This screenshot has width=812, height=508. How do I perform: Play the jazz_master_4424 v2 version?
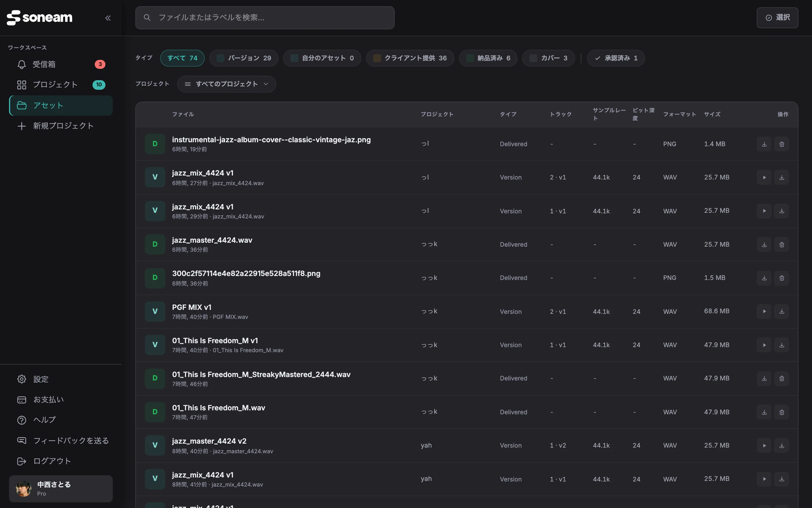click(764, 446)
